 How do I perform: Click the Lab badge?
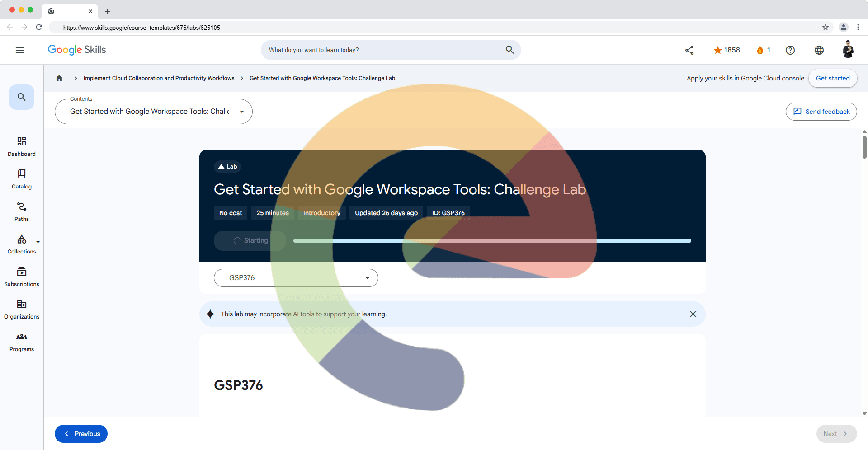(227, 167)
